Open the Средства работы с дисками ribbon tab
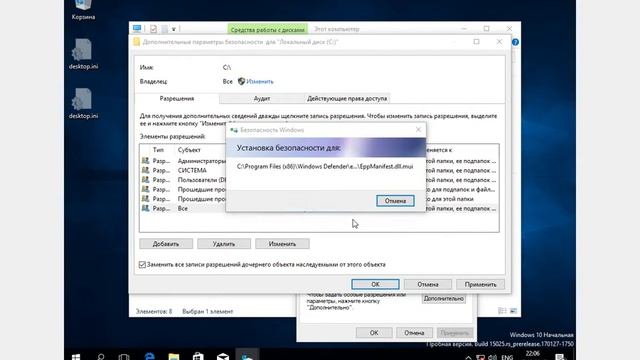This screenshot has width=640, height=360. pos(267,29)
